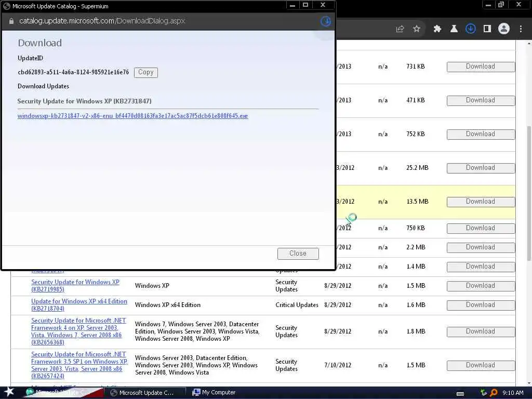532x399 pixels.
Task: Click the downloads icon in the dialog address bar
Action: point(326,21)
